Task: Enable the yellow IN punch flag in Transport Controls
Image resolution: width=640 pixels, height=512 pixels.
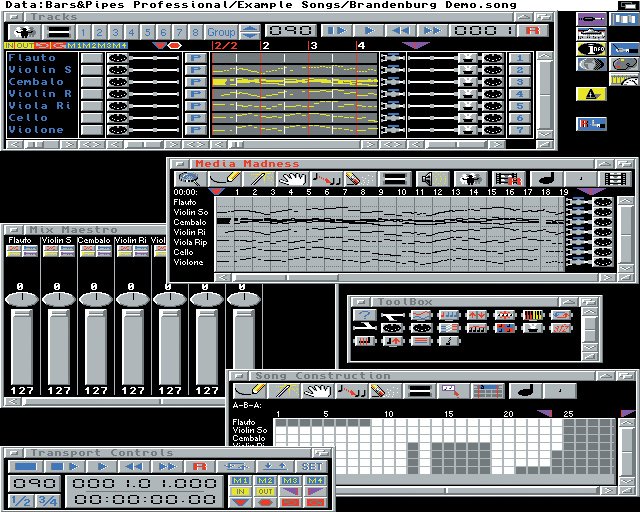Action: [240, 491]
